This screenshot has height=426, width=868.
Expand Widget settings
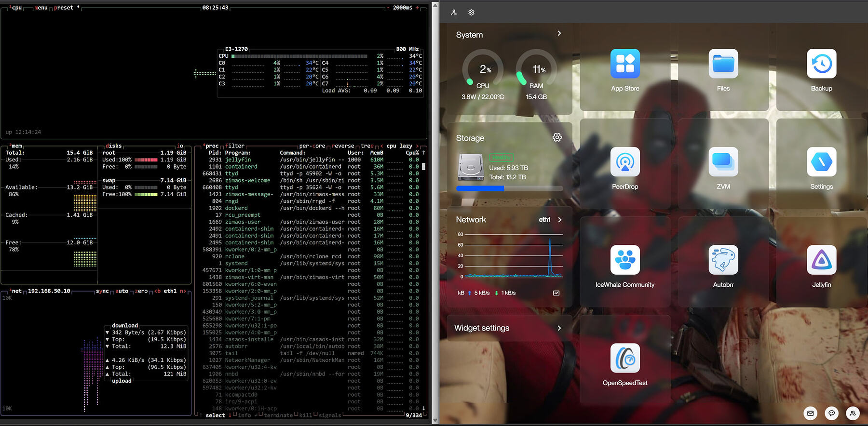click(x=510, y=328)
